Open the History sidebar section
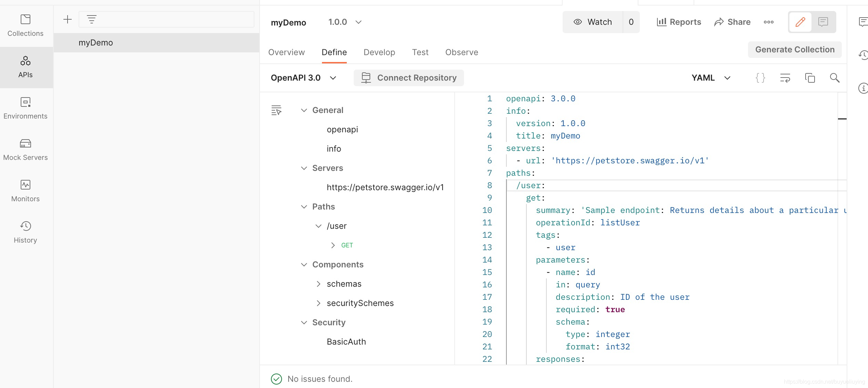The width and height of the screenshot is (868, 388). coord(26,233)
